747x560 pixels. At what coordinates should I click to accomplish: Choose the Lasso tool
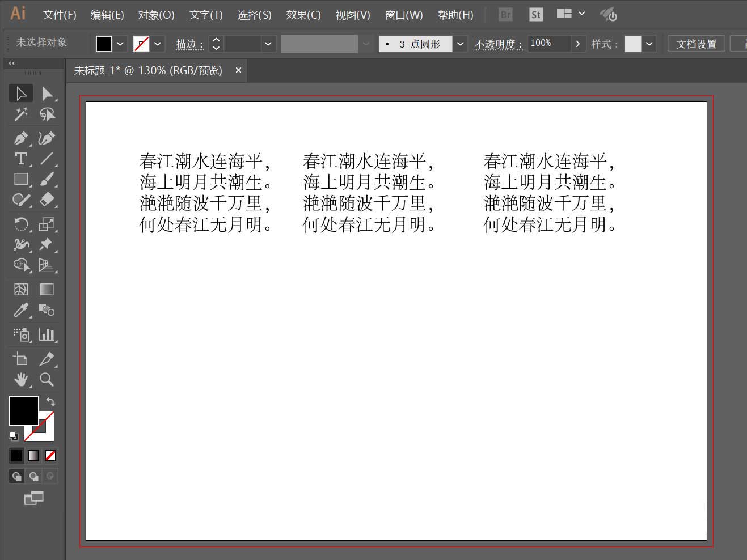coord(47,114)
